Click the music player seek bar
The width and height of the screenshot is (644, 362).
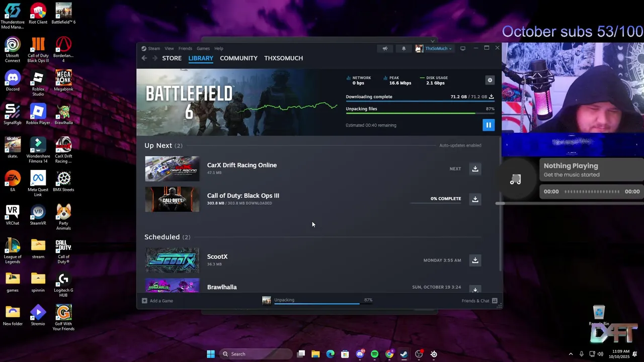pyautogui.click(x=592, y=192)
